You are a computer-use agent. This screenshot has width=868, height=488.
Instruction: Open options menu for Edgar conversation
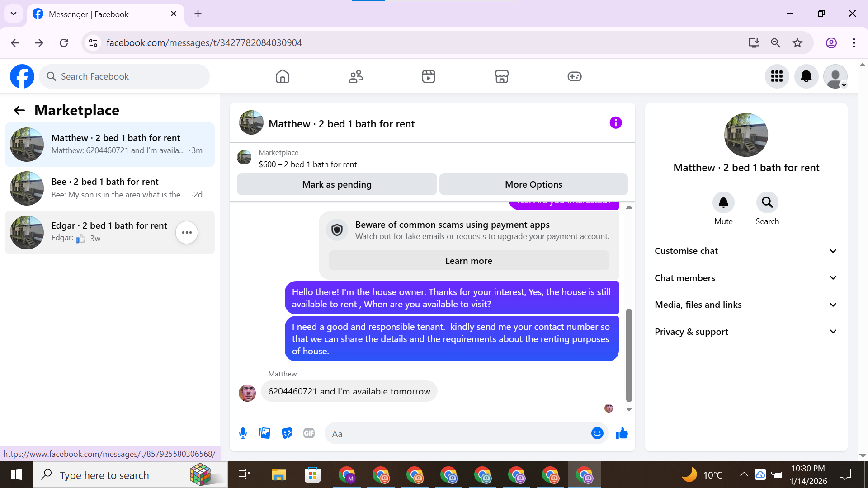[187, 232]
